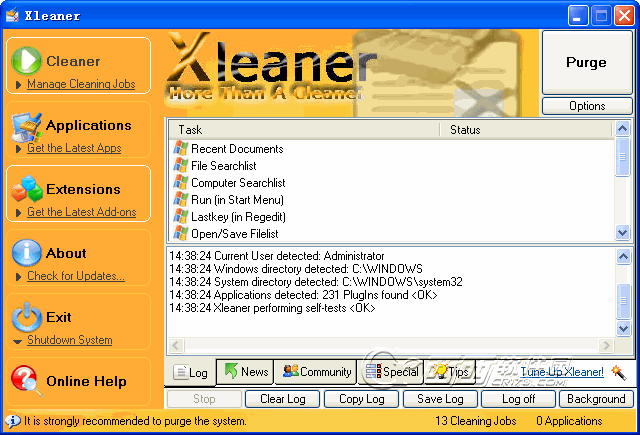Click the Cleaner heading text

[x=73, y=61]
